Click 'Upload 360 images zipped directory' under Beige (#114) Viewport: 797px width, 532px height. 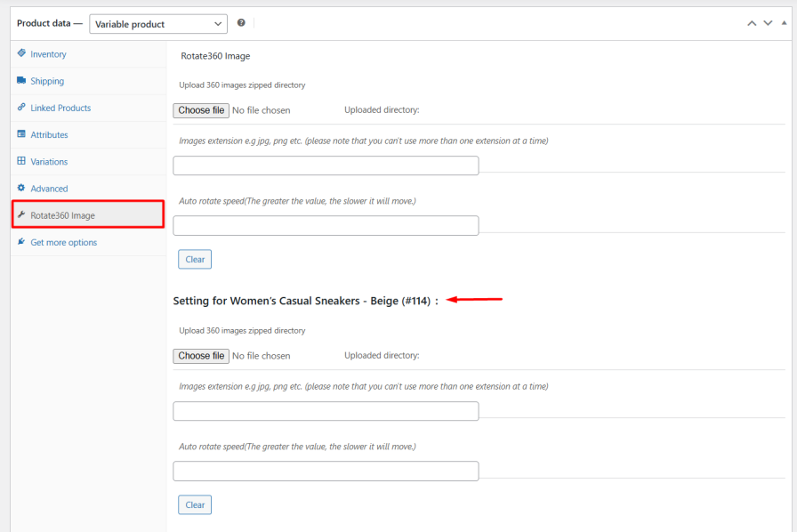point(242,331)
